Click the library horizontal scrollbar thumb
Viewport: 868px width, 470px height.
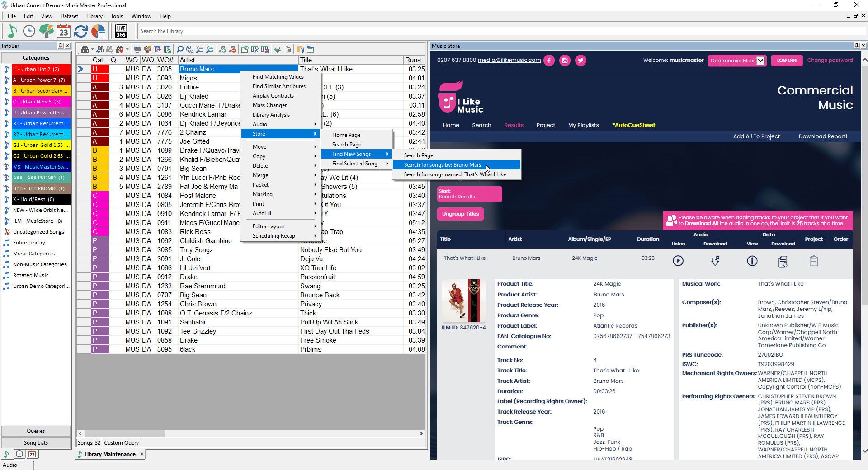125,433
